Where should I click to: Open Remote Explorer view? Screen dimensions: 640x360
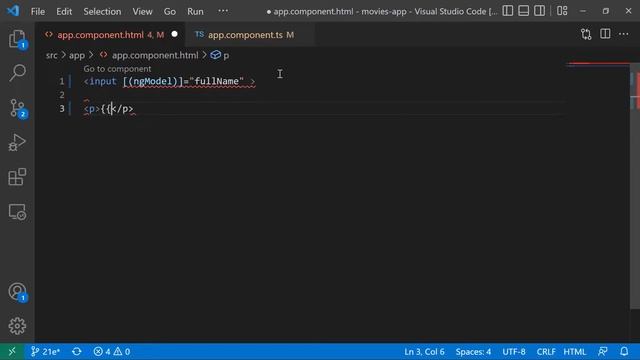17,212
